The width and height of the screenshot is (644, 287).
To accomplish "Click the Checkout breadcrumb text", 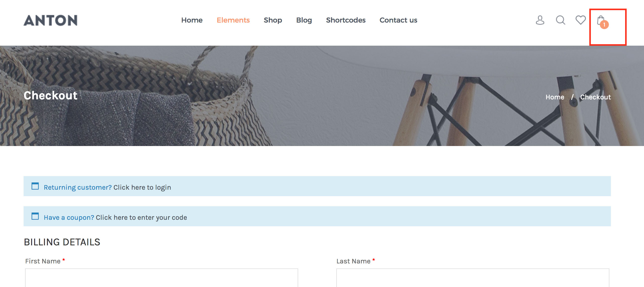I will pyautogui.click(x=595, y=97).
